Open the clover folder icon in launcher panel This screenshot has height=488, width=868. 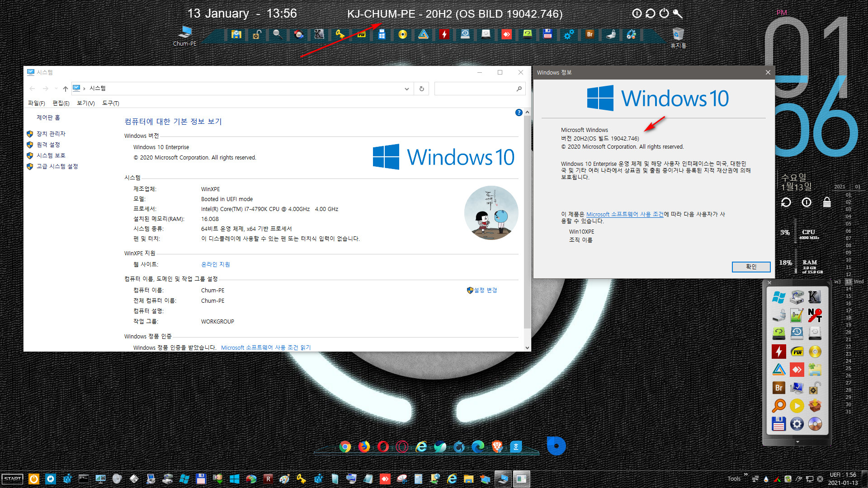click(815, 370)
